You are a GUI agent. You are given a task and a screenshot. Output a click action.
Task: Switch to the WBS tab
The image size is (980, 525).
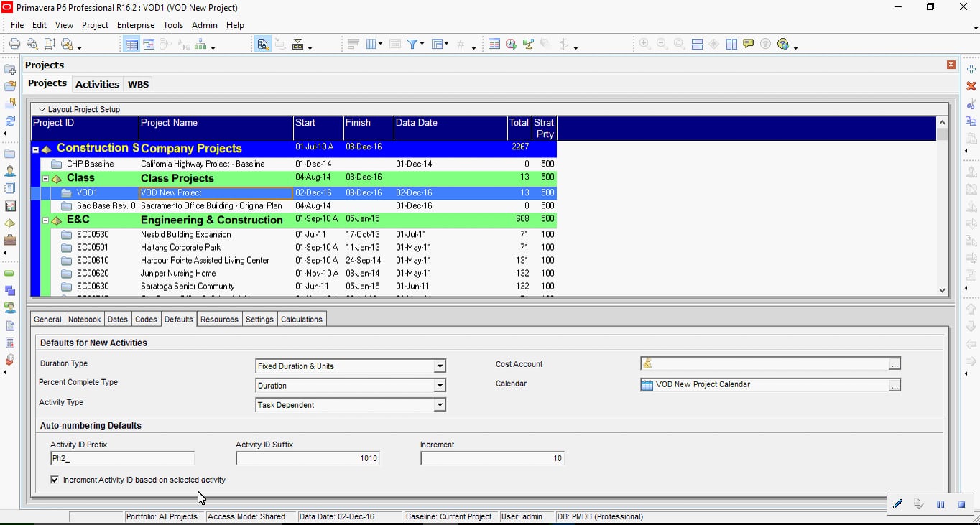pyautogui.click(x=138, y=84)
